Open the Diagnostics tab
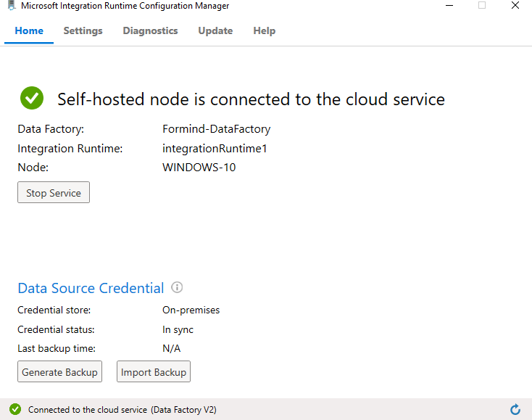The height and width of the screenshot is (420, 532). pyautogui.click(x=150, y=31)
